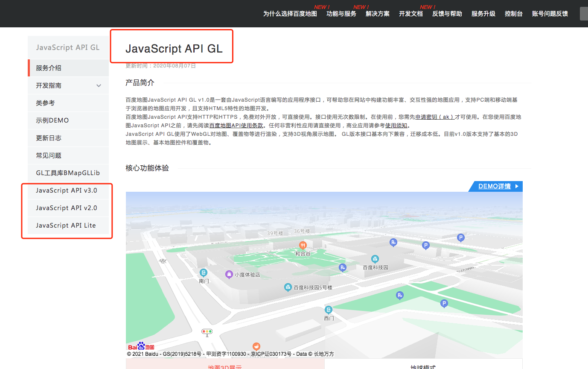Click the 西门 subway station icon
The image size is (588, 369).
tap(329, 310)
